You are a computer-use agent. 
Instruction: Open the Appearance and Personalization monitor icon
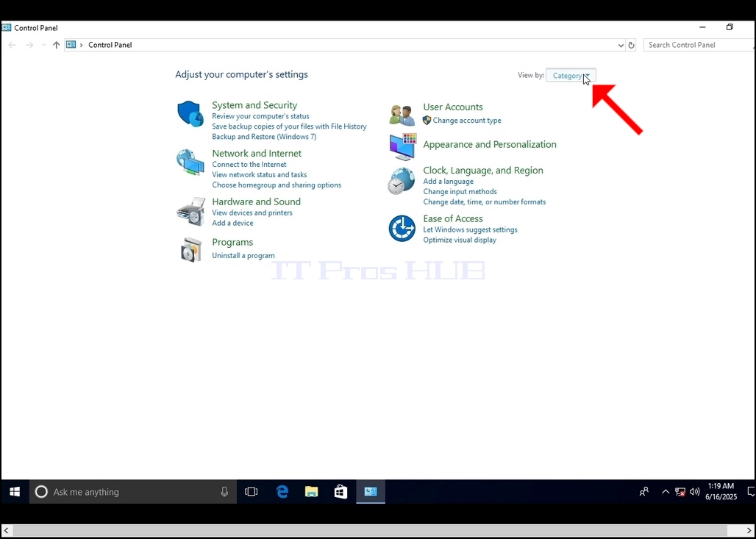click(402, 147)
